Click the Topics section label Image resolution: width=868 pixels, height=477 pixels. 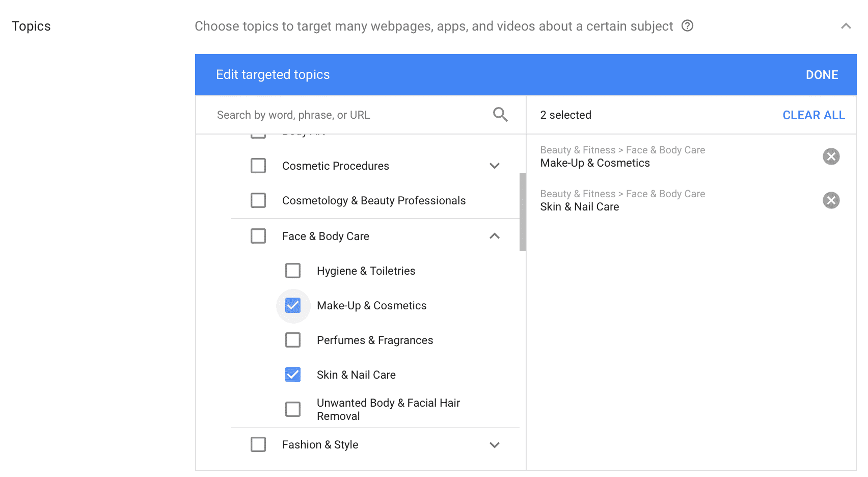point(31,26)
